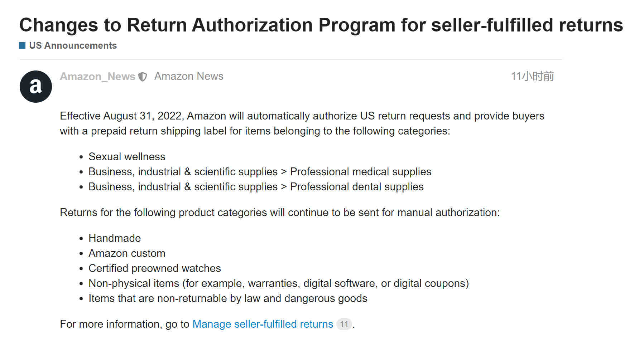644x356 pixels.
Task: Click the Non-physical items bullet line
Action: [279, 283]
